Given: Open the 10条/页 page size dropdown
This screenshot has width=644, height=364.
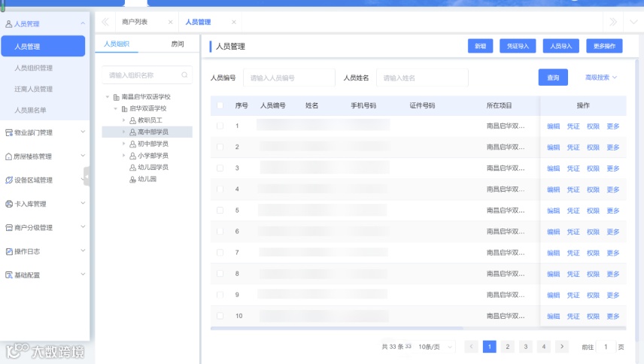Looking at the screenshot, I should click(x=435, y=347).
